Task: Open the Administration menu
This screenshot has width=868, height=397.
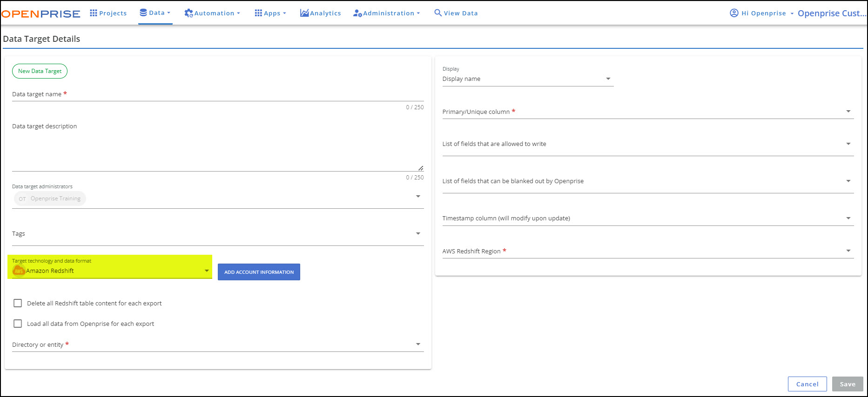Action: (387, 13)
